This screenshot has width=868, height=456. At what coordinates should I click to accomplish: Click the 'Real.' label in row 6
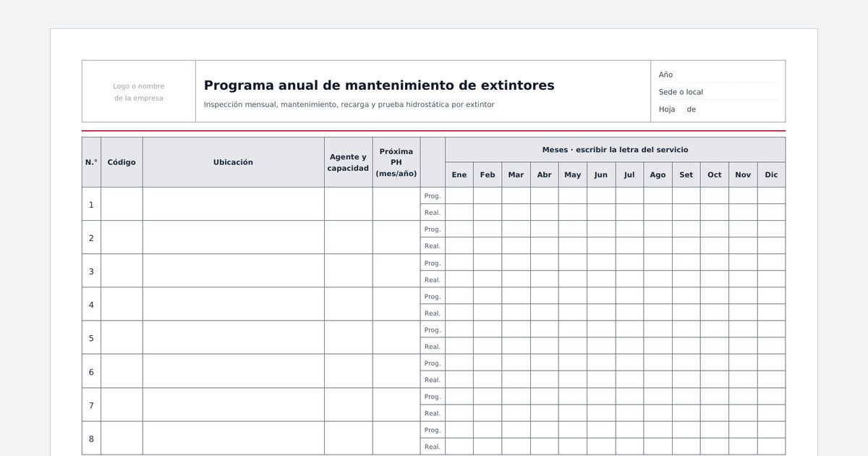(x=433, y=380)
